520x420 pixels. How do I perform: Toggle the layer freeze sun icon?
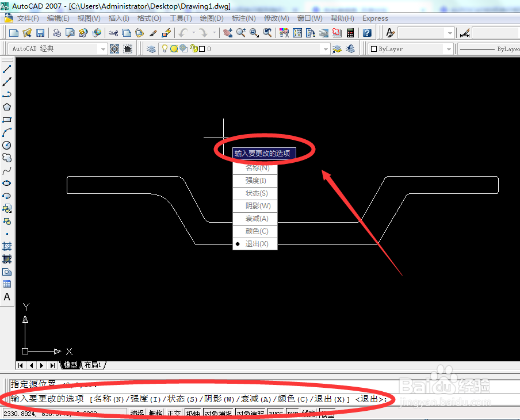click(x=174, y=49)
